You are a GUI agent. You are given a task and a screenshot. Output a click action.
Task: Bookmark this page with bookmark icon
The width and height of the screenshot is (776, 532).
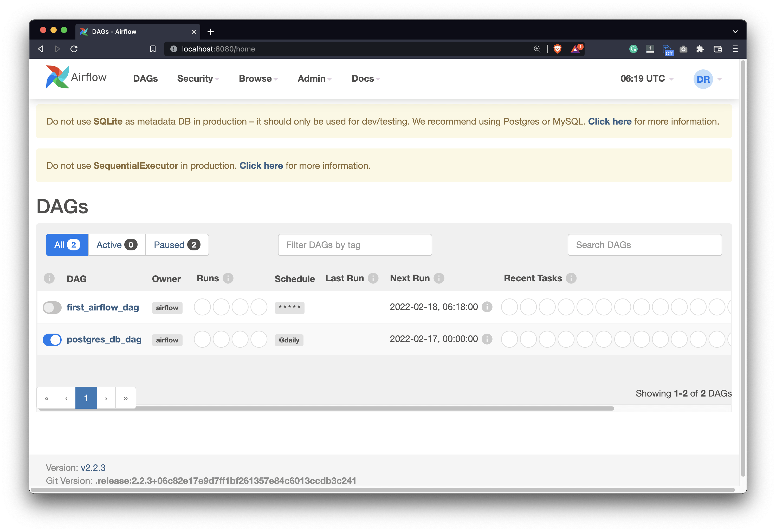153,49
